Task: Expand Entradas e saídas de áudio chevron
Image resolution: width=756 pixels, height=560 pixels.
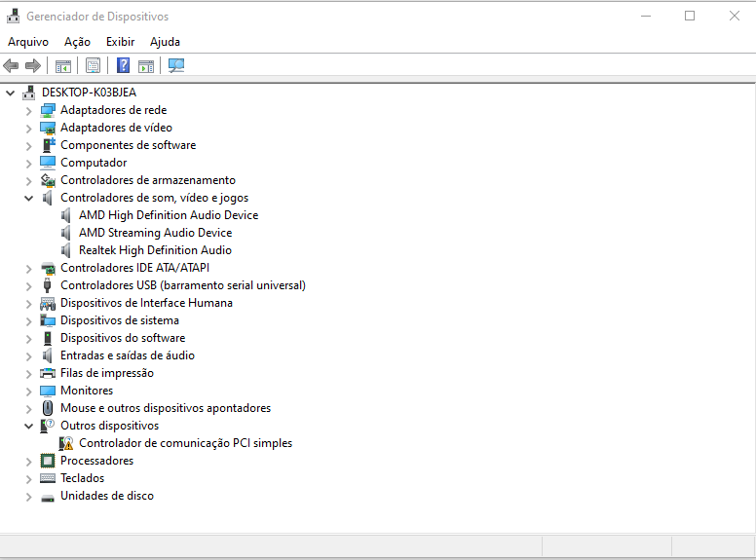Action: pyautogui.click(x=29, y=356)
